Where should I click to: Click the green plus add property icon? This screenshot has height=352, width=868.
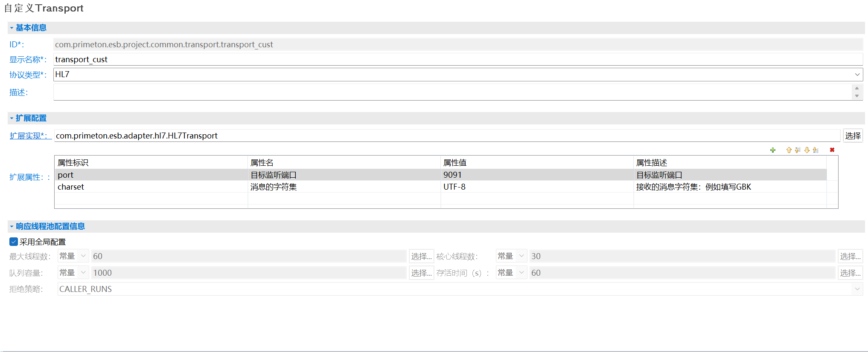click(x=772, y=150)
